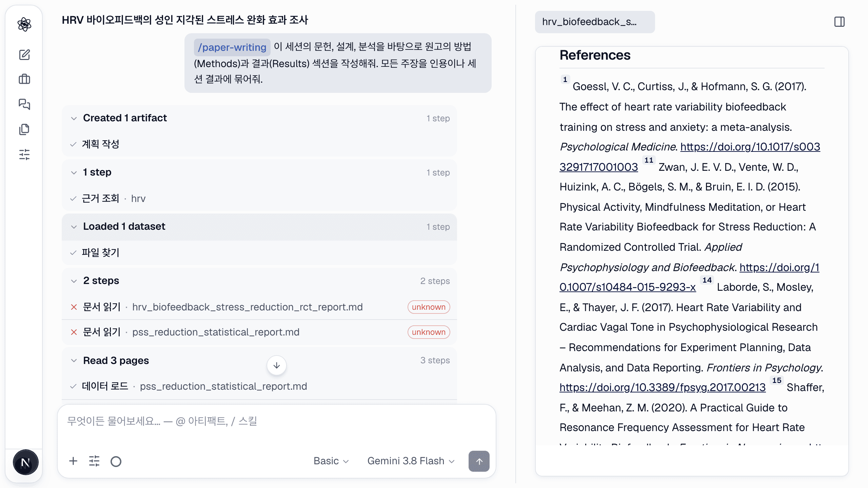This screenshot has width=868, height=488.
Task: Jump to bottom with the down arrow button
Action: [277, 365]
